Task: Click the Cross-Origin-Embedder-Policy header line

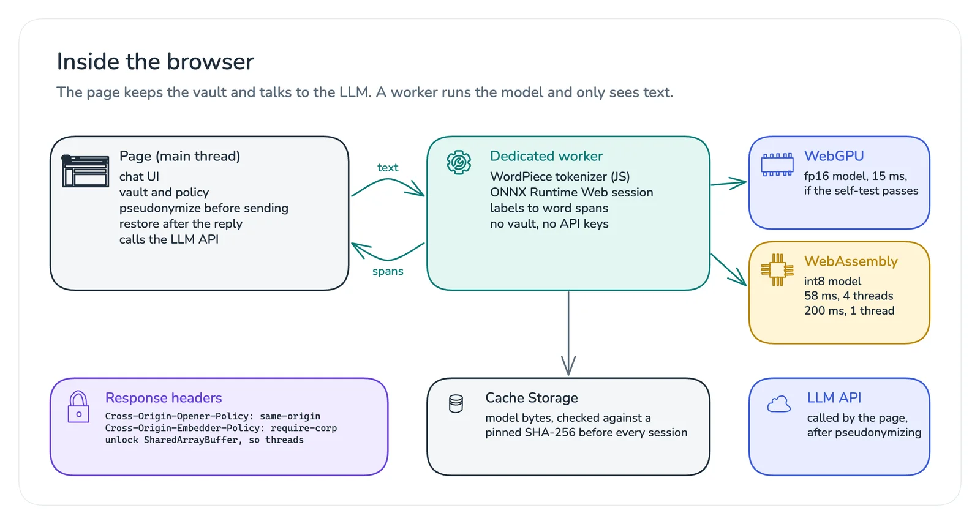Action: 221,428
